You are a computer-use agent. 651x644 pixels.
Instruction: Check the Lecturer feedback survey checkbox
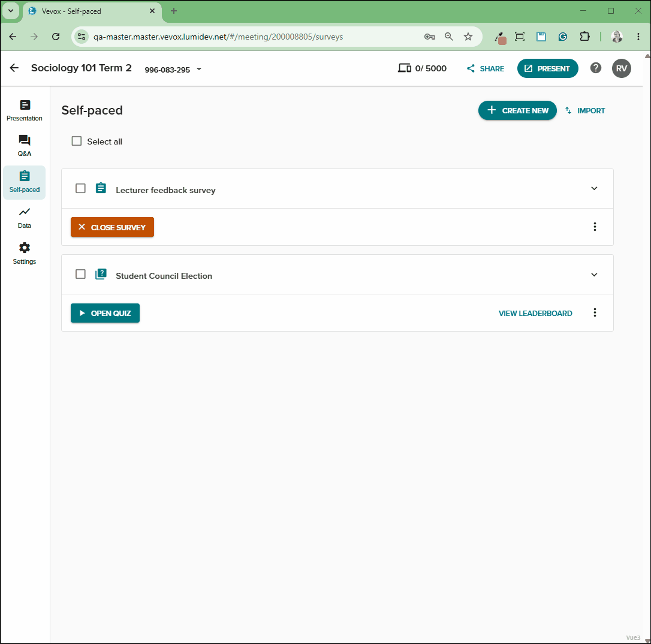tap(80, 188)
